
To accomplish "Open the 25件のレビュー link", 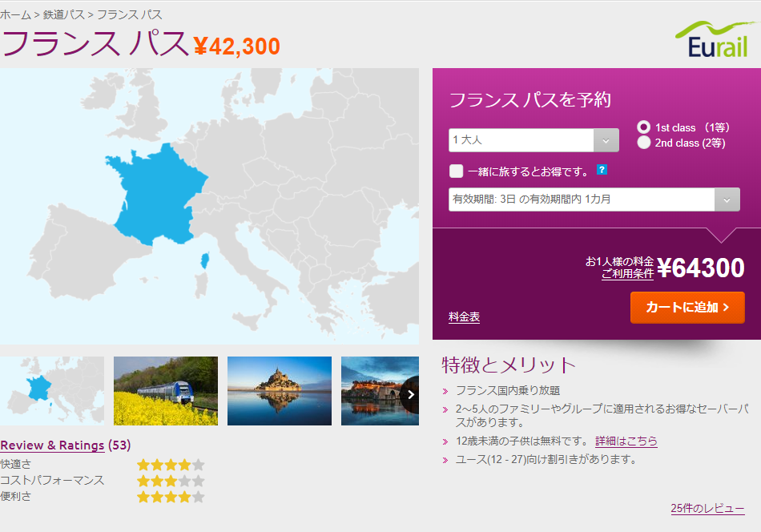I will (707, 508).
